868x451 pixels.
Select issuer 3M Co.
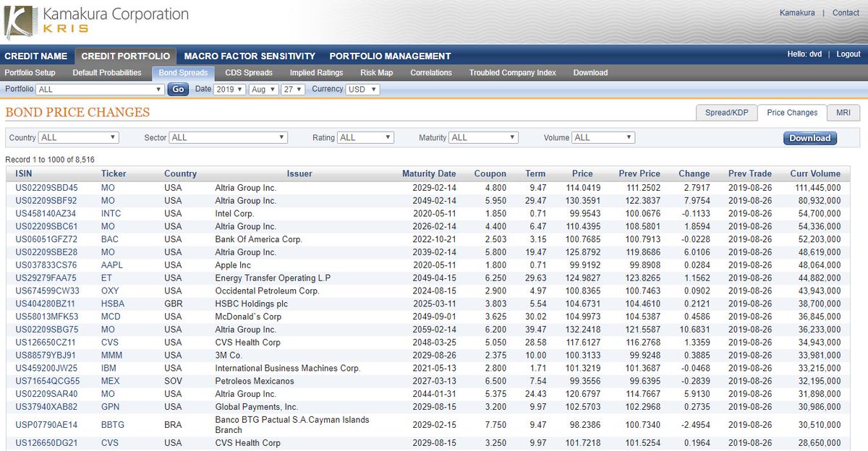(x=229, y=355)
